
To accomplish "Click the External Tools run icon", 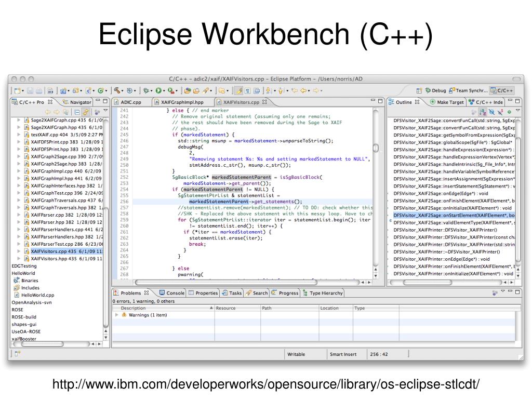I will 171,90.
